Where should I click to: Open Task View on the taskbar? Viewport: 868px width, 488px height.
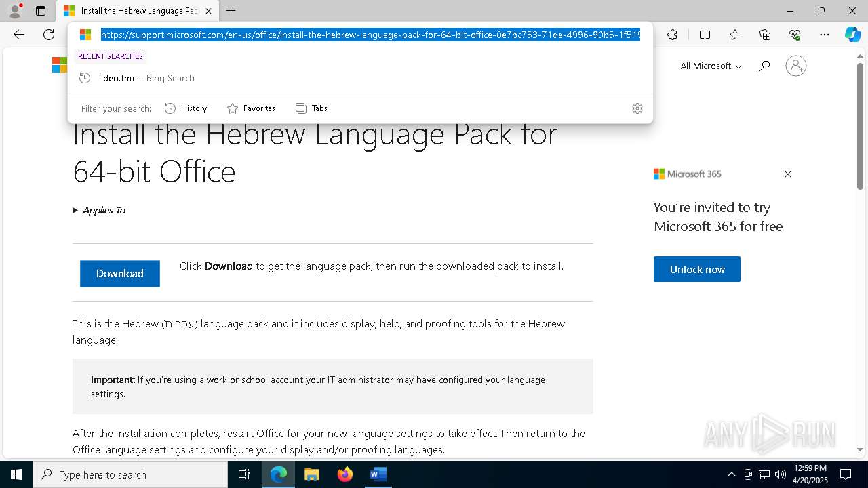click(x=244, y=474)
